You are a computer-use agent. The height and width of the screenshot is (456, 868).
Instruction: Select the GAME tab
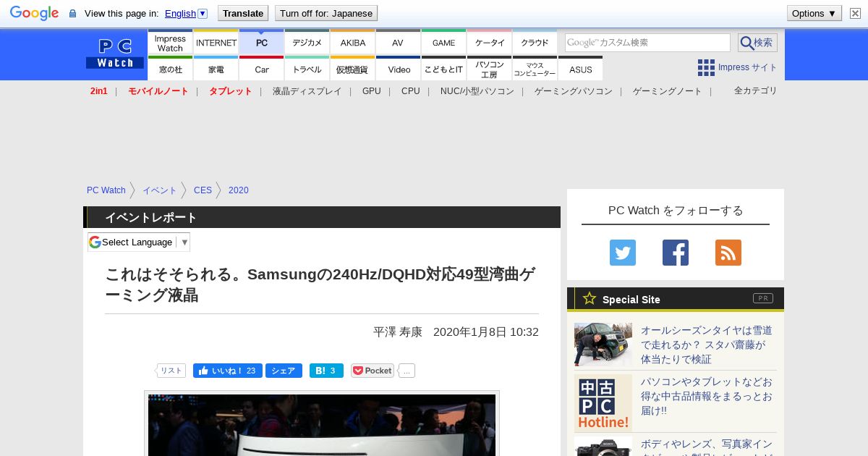444,43
